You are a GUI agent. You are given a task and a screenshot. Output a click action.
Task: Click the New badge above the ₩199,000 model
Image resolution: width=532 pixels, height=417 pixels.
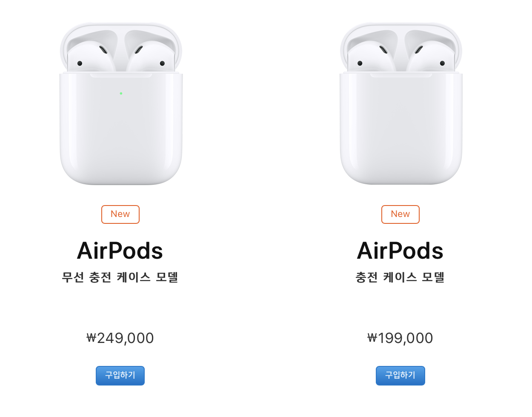tap(400, 214)
